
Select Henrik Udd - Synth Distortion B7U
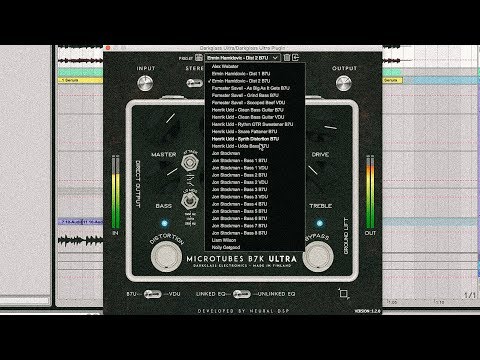(x=255, y=139)
